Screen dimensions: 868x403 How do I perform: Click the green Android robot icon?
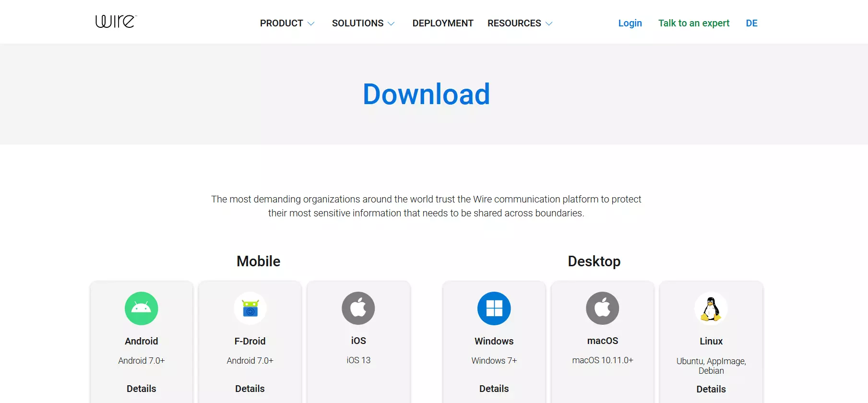click(142, 308)
